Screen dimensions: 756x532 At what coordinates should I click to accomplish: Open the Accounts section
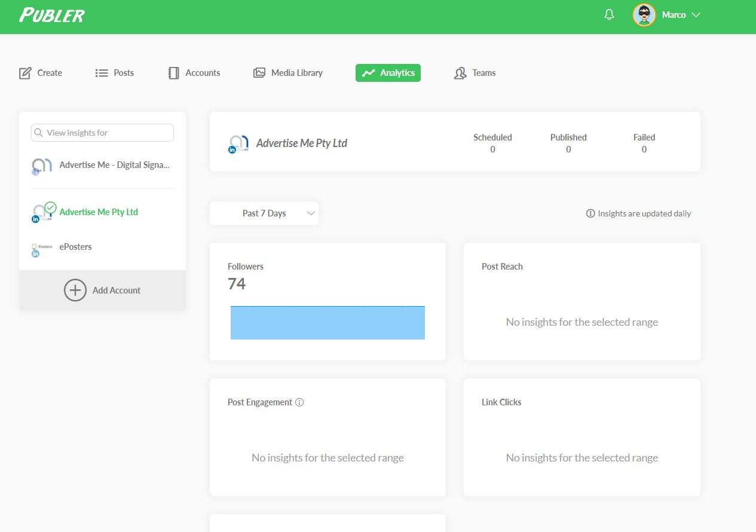pos(194,72)
